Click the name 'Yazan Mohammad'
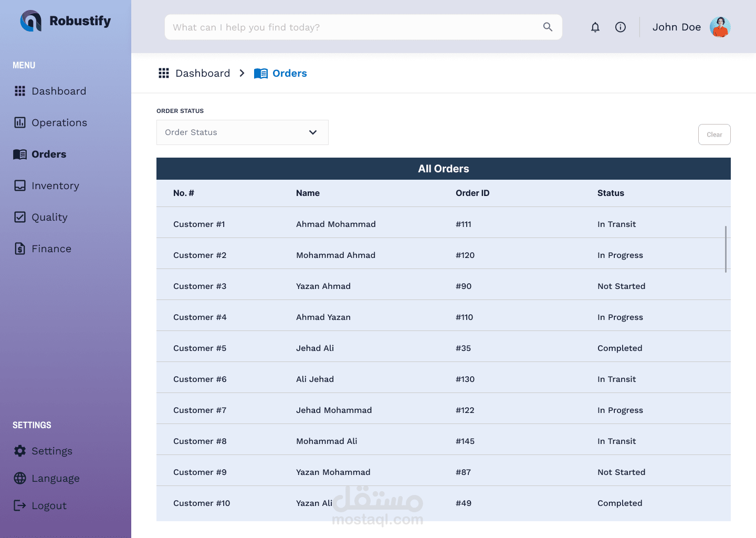Screen dimensions: 756x538 [333, 472]
